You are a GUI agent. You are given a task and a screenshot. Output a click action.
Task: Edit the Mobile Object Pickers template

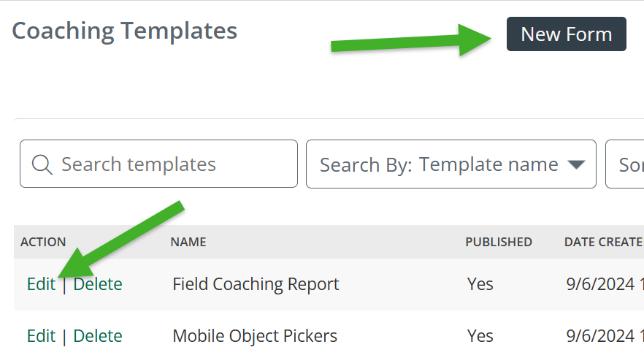point(41,336)
